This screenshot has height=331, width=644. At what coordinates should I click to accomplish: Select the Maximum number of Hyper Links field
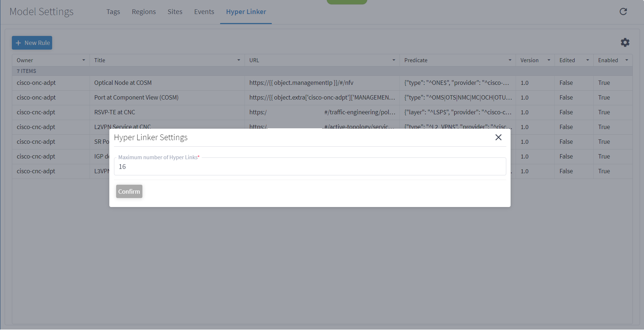pos(310,166)
